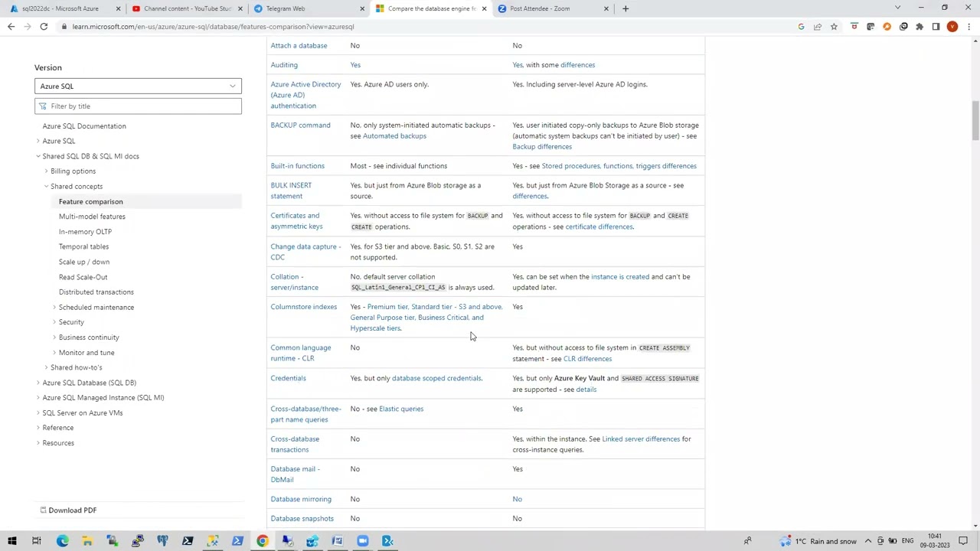
Task: Open the Columnstore indexes feature link
Action: tap(303, 307)
